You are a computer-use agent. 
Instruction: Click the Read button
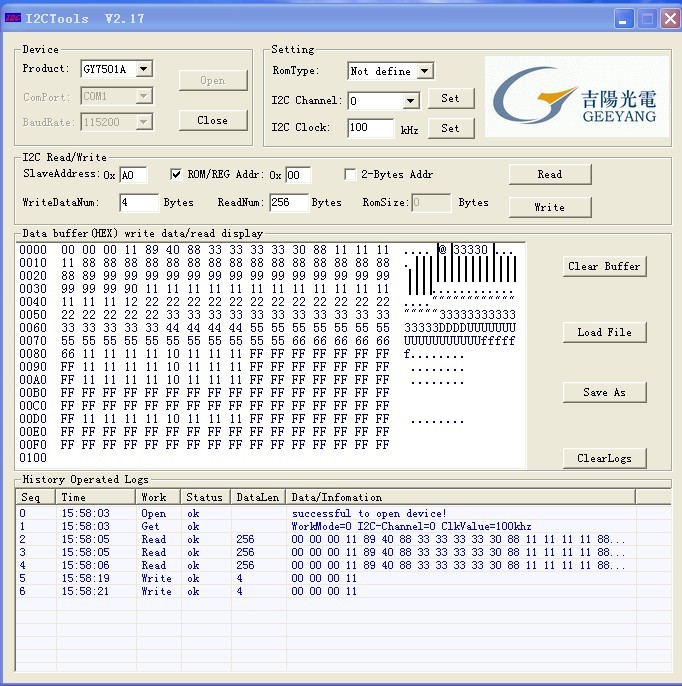(550, 175)
